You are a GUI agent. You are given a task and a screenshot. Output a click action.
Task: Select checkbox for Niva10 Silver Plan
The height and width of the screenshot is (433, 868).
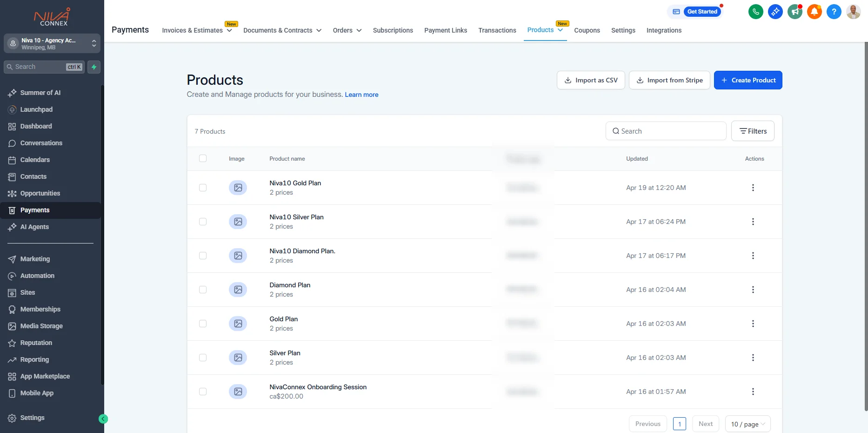[203, 222]
